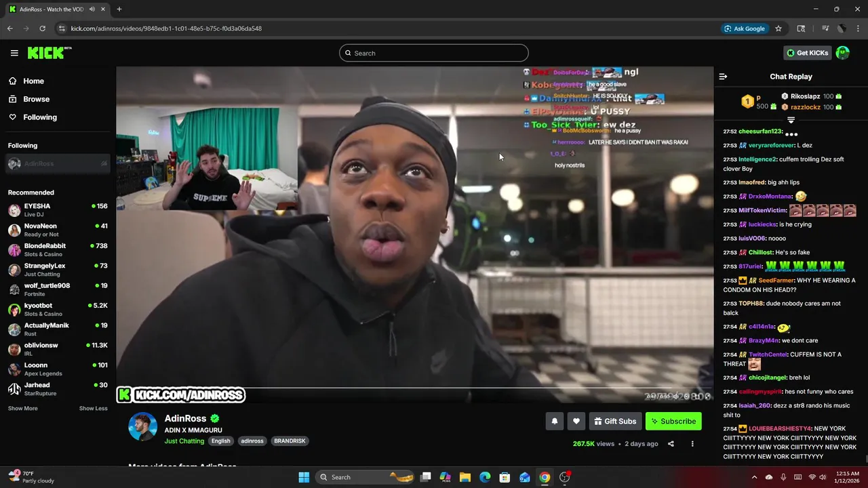
Task: Open StrangelyLex recommended channel
Action: point(58,269)
